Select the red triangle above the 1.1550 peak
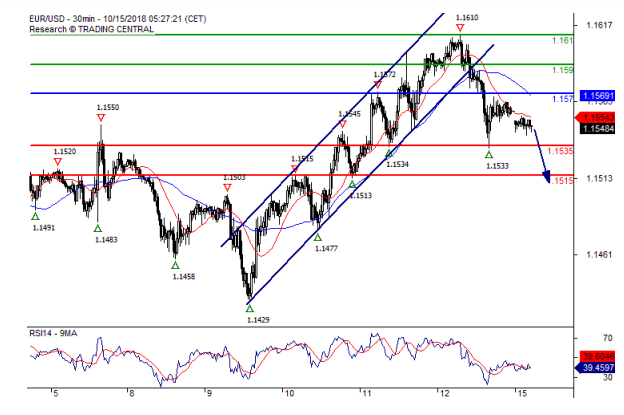Screen dimensions: 624x415 click(x=101, y=118)
